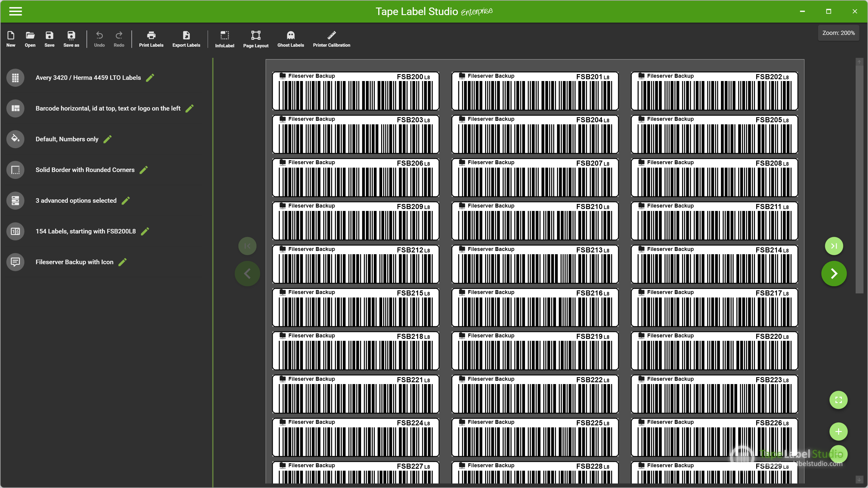Click the FSB223 label preview
868x488 pixels.
coord(714,394)
